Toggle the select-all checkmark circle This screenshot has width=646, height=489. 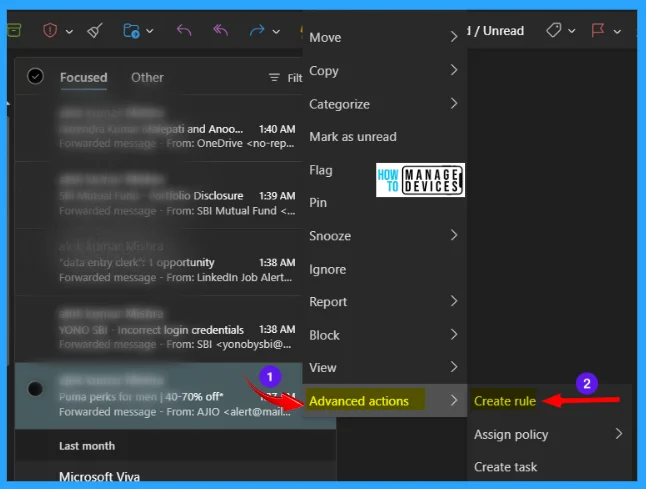coord(35,77)
